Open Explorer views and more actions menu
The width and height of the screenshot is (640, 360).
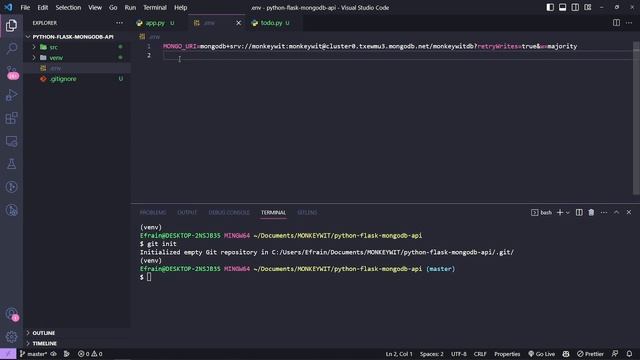[119, 23]
